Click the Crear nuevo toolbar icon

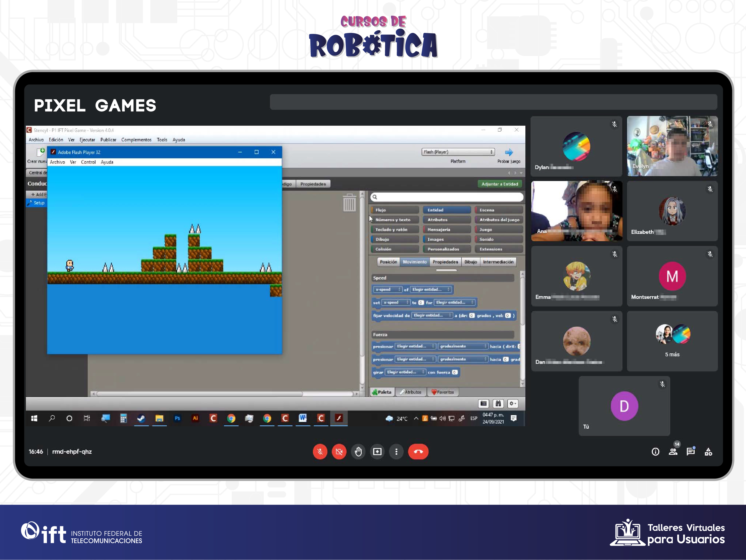point(40,152)
